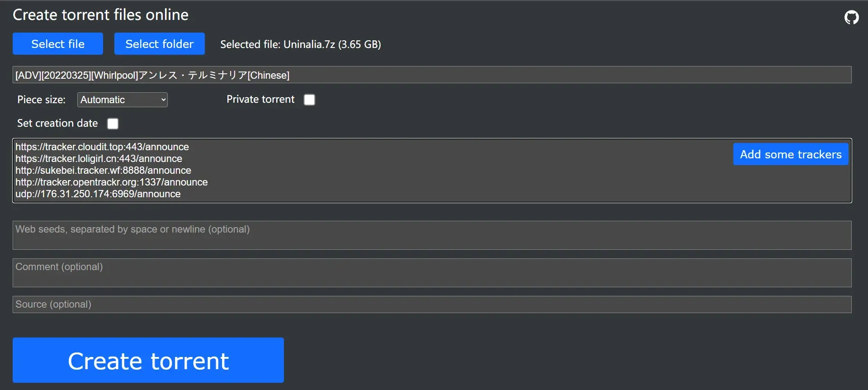Click the tracker.loligirl.cn announce line
868x390 pixels.
coord(99,158)
